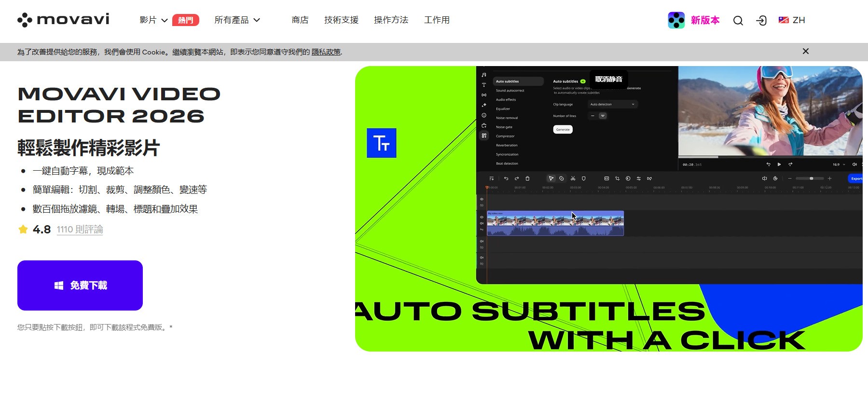Play the preview with the play icon

[x=779, y=164]
